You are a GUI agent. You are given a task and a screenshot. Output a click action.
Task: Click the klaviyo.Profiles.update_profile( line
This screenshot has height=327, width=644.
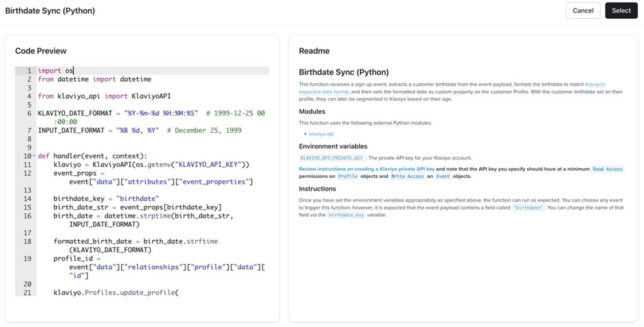tap(116, 293)
